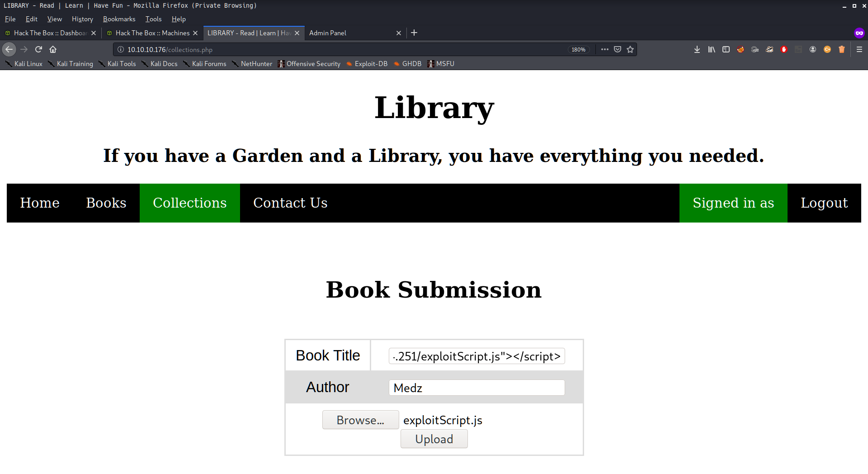868x474 pixels.
Task: Open the Collections page
Action: tap(190, 203)
